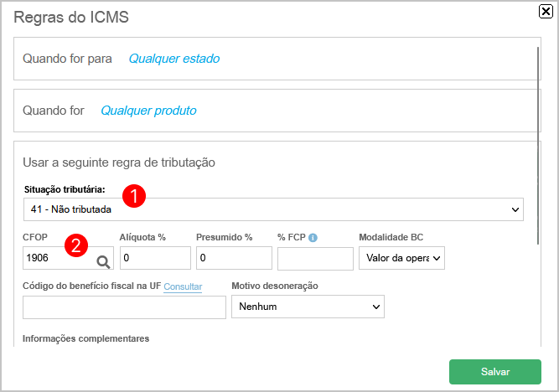Click the Qualquer produto link
This screenshot has width=559, height=392.
pos(148,111)
